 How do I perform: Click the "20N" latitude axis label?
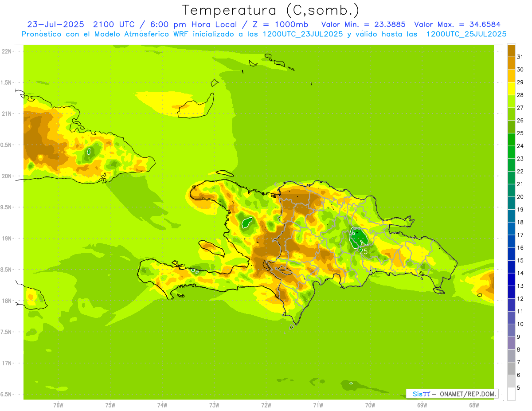coord(7,176)
